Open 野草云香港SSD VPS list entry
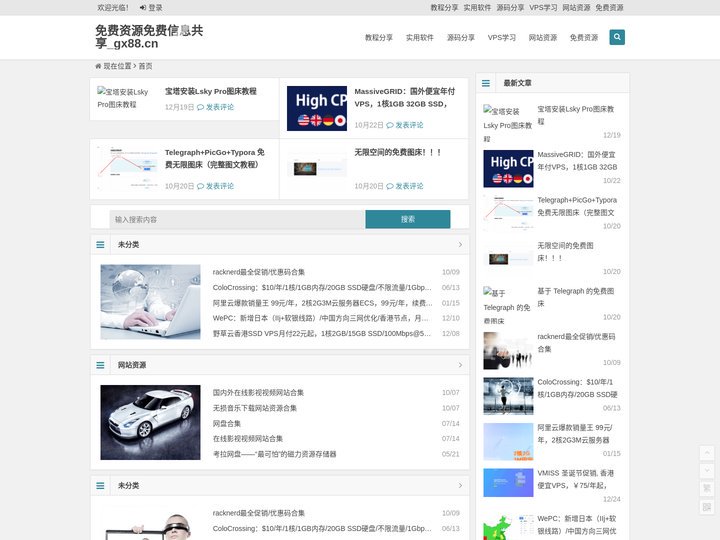Screen dimensions: 720x540 tap(321, 333)
